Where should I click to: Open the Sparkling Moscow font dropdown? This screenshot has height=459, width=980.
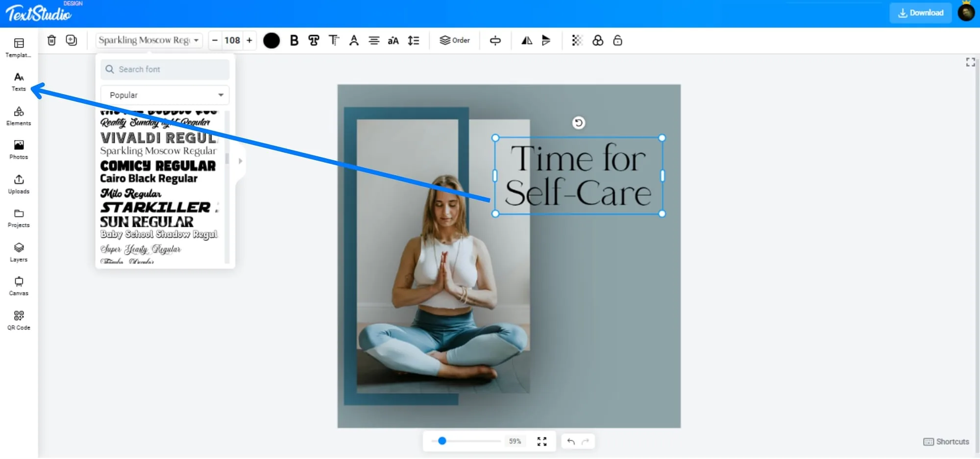[x=149, y=40]
